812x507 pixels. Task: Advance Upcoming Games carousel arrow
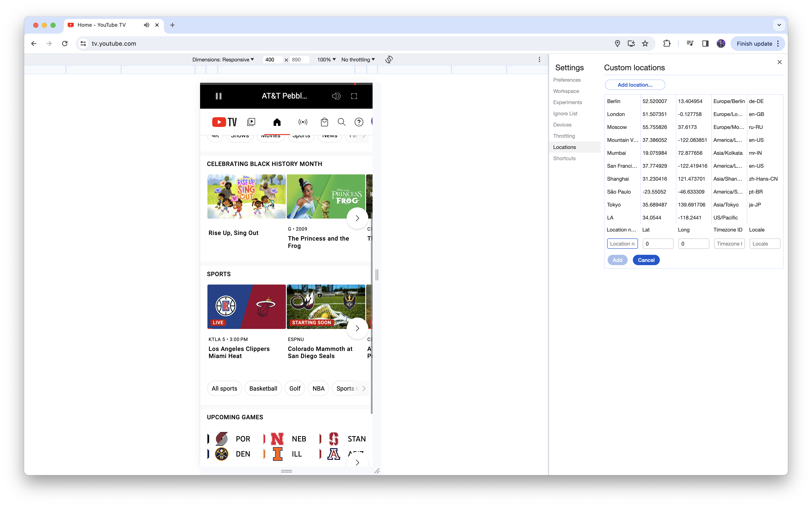[x=357, y=462]
